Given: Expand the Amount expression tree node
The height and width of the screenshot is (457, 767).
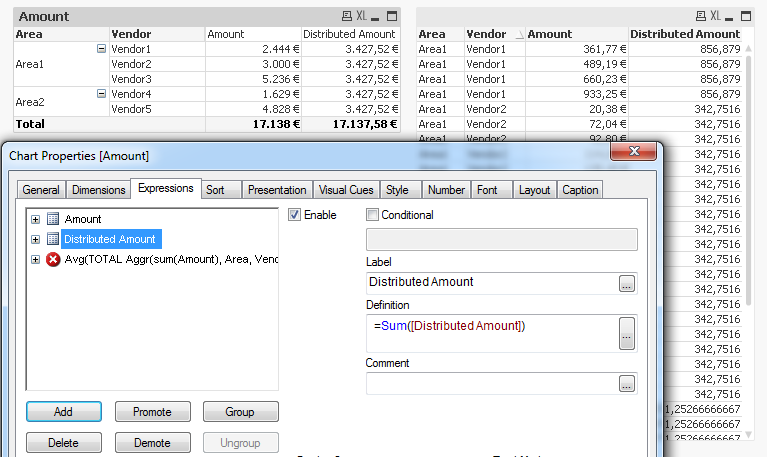Looking at the screenshot, I should [36, 219].
